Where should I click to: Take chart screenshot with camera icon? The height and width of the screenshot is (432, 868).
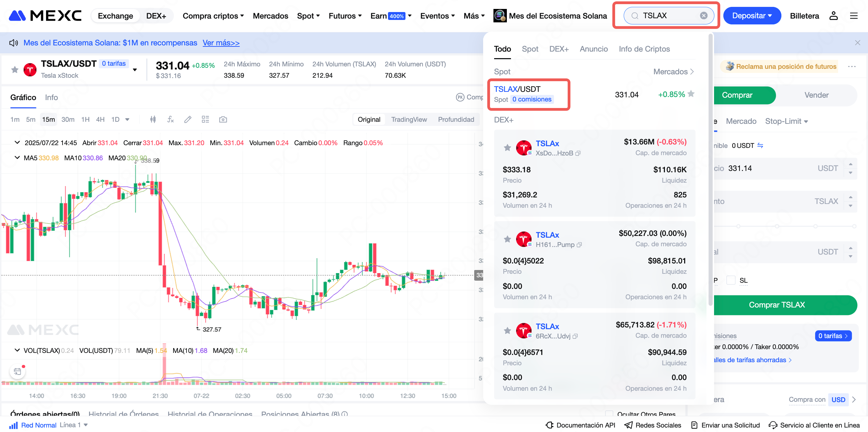tap(223, 119)
